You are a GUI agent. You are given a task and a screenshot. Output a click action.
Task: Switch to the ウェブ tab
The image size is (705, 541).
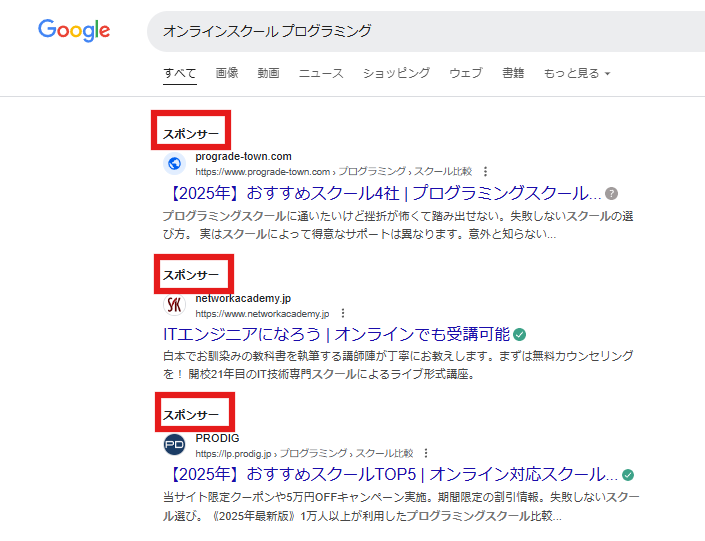466,73
